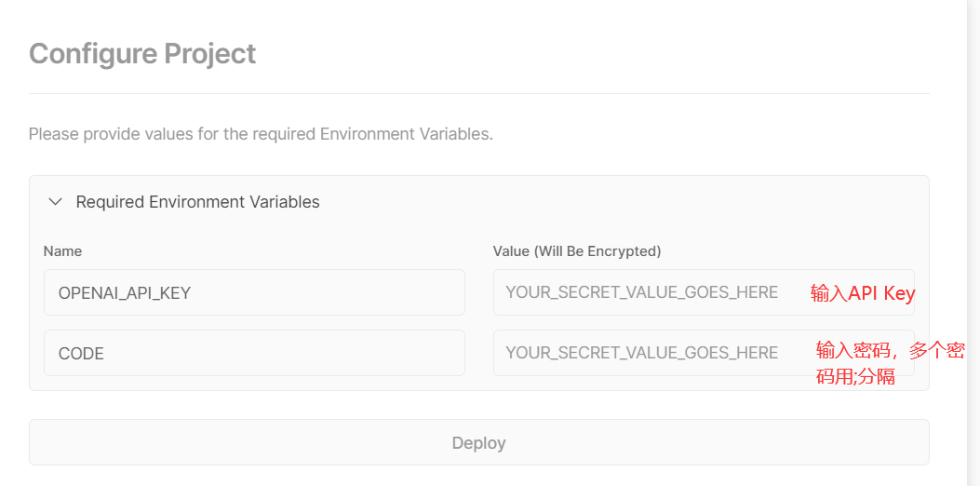The height and width of the screenshot is (486, 980).
Task: Click the '码用;分隔' annotation line
Action: 855,378
